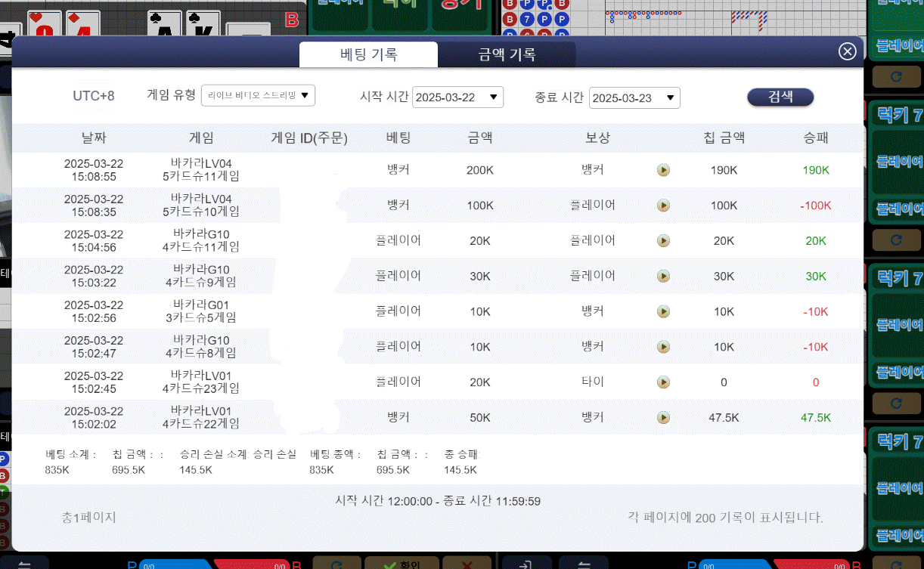This screenshot has width=924, height=569.
Task: Click the swap arrows icon right of exit icon
Action: (583, 564)
